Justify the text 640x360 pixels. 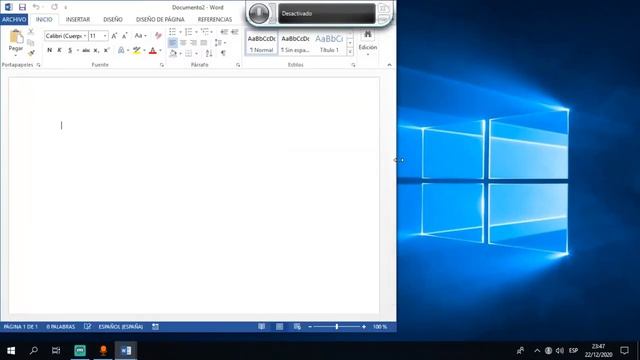pos(204,42)
